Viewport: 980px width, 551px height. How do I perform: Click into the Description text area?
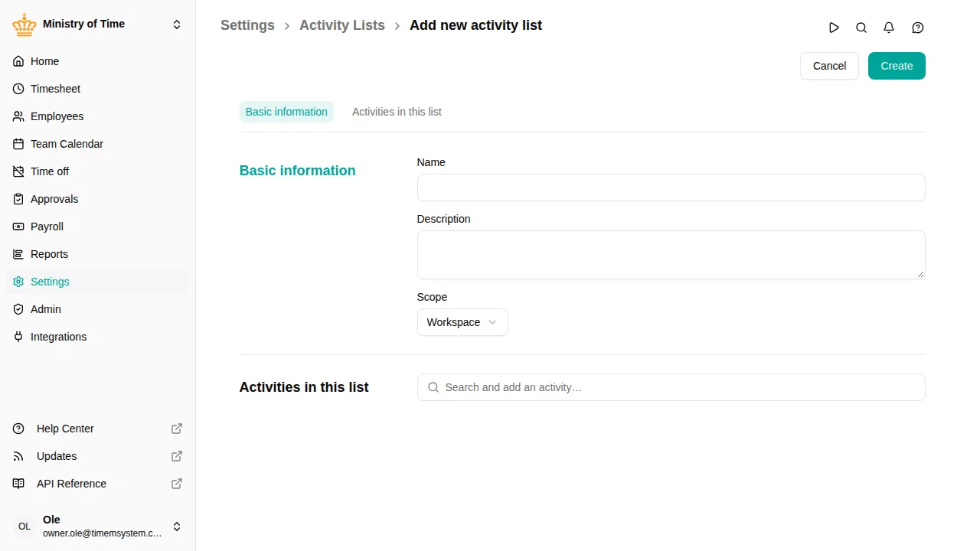[x=671, y=255]
